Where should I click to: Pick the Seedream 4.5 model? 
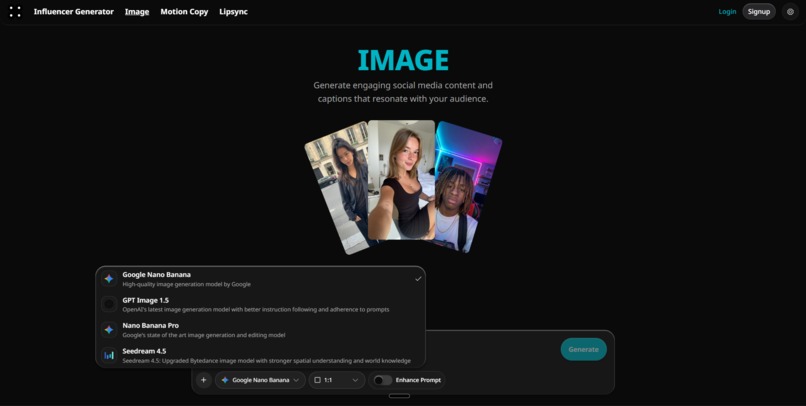click(261, 355)
